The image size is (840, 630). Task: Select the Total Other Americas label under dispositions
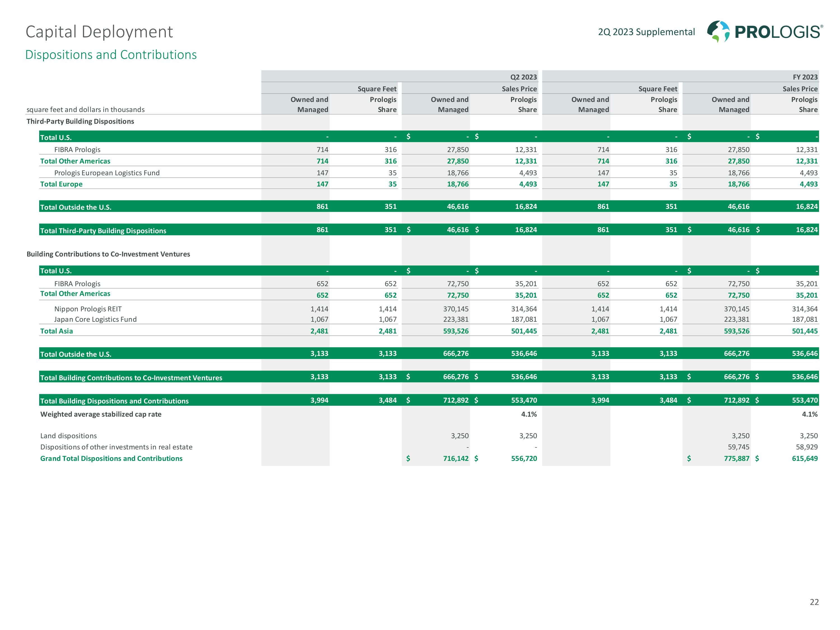pyautogui.click(x=75, y=161)
